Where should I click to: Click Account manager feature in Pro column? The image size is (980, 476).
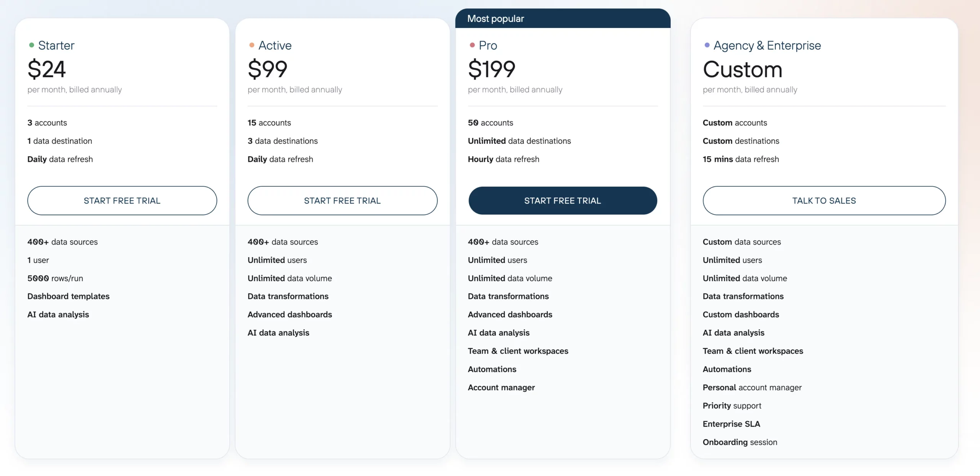(x=501, y=387)
